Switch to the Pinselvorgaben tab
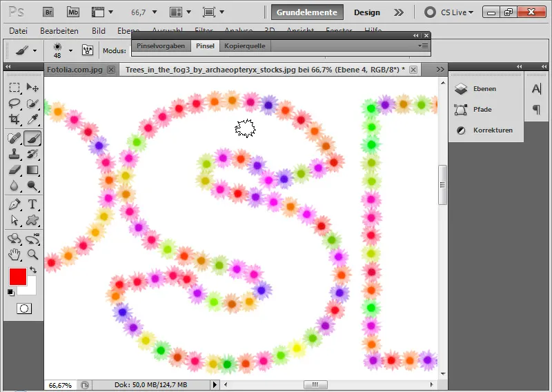 [x=161, y=46]
